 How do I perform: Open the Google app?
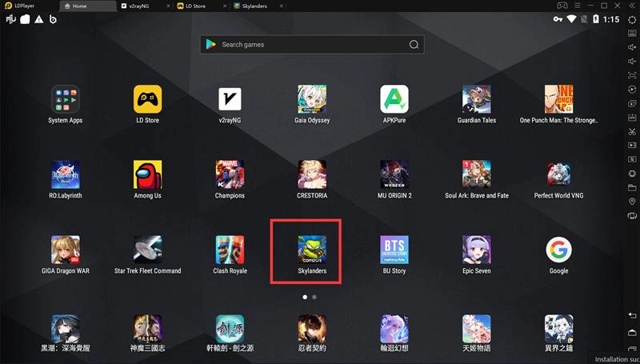click(x=558, y=250)
